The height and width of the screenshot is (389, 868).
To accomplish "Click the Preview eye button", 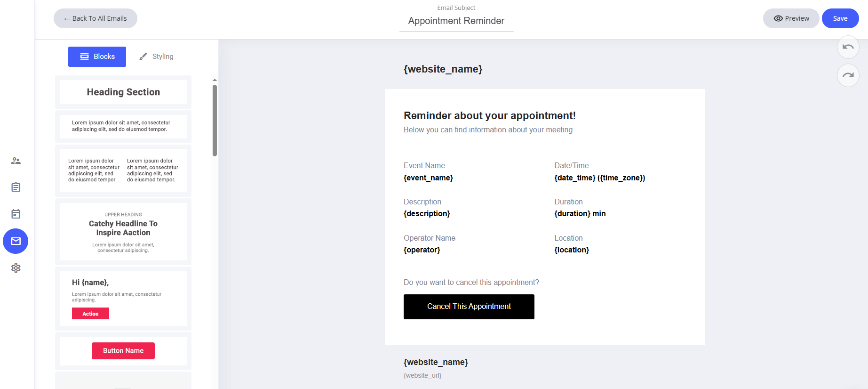I will tap(791, 18).
